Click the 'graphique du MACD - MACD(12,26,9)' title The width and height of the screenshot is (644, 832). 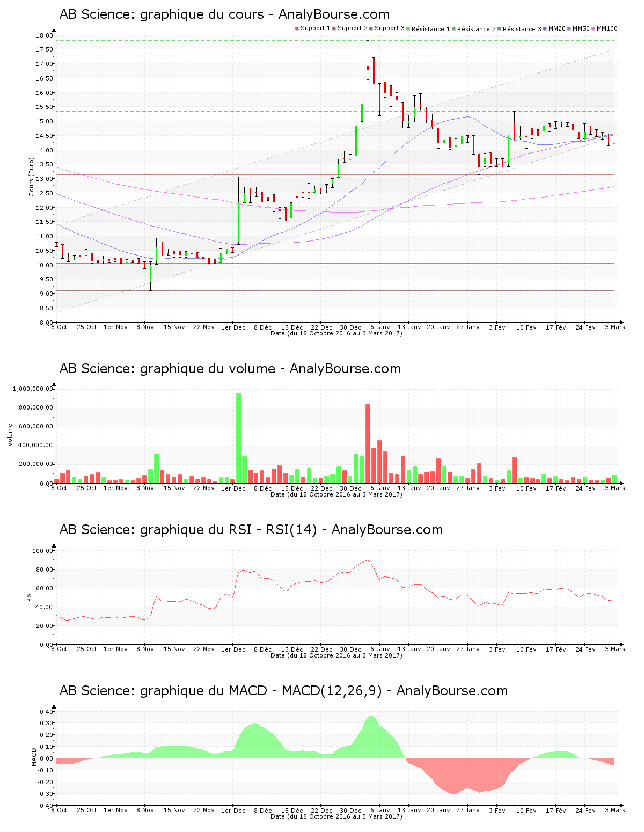pos(283,691)
